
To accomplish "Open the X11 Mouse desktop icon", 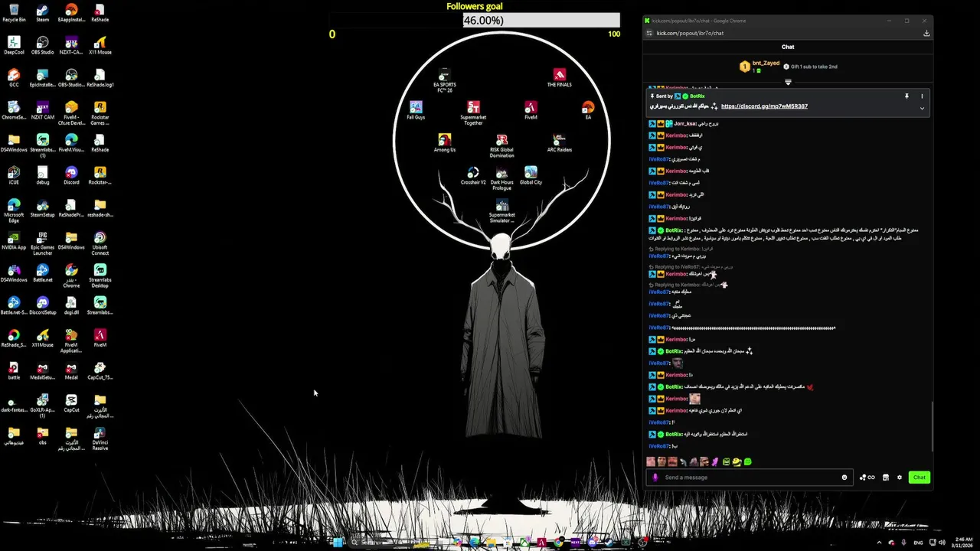I will click(100, 45).
